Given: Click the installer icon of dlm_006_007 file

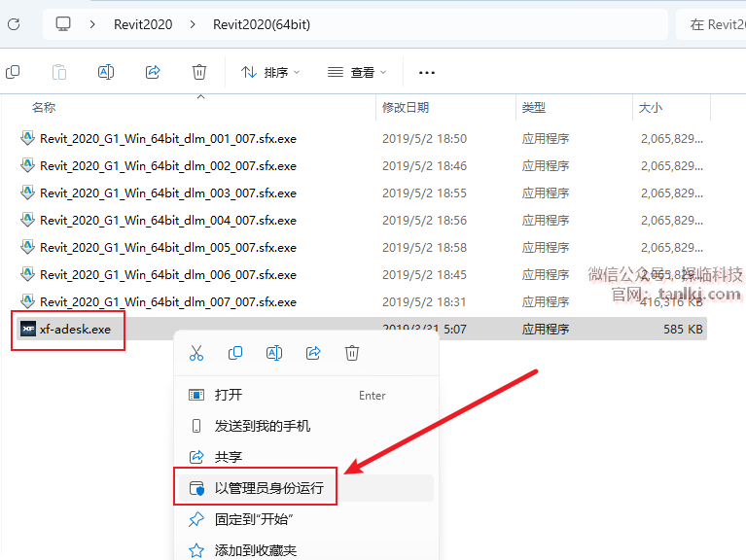Looking at the screenshot, I should [27, 274].
